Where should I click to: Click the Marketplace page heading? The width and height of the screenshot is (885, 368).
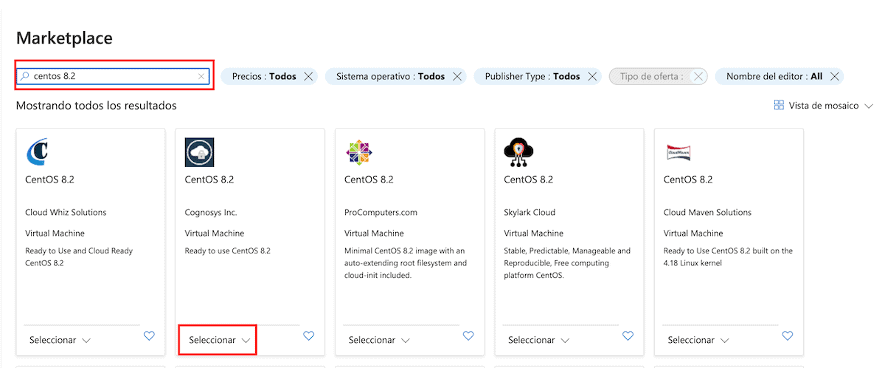coord(64,38)
